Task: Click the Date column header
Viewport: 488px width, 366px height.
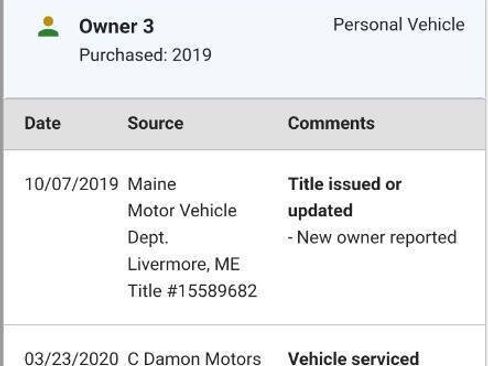Action: coord(43,123)
